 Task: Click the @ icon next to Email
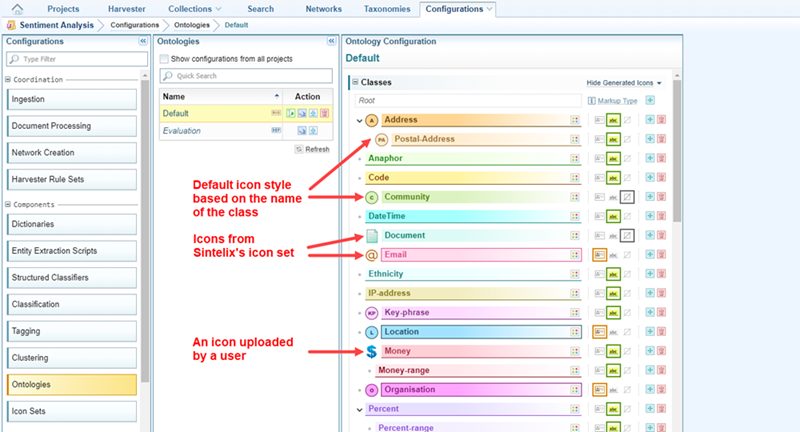(371, 255)
